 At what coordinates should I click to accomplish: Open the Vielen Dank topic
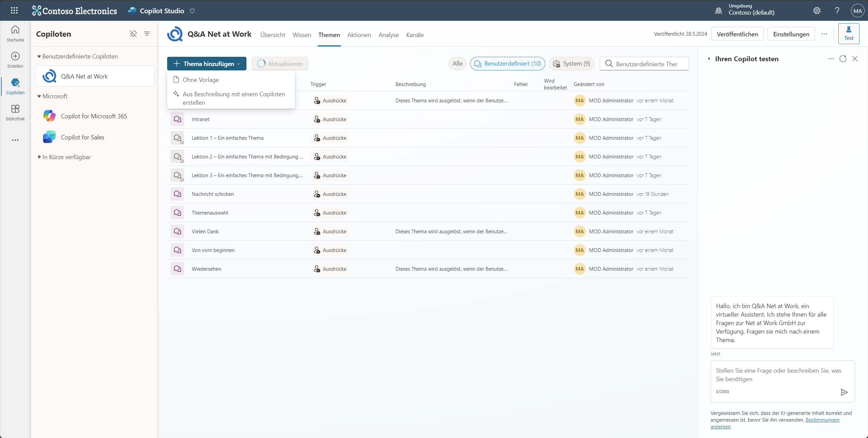205,232
